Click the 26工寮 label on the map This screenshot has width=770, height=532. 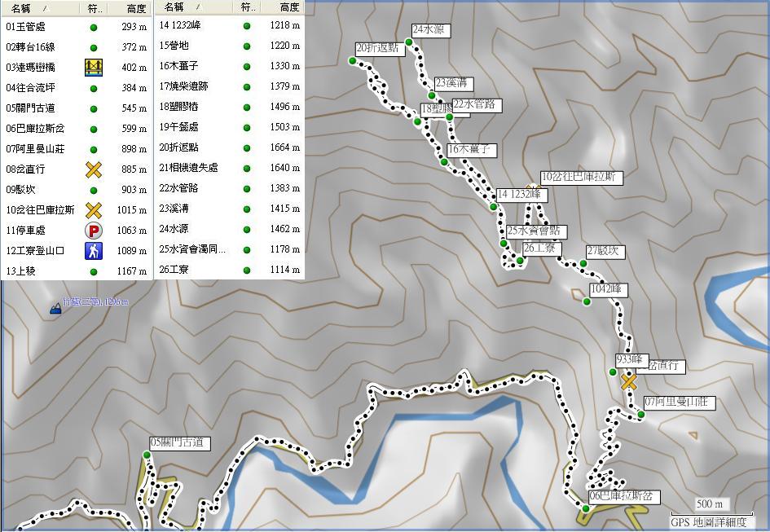[542, 248]
